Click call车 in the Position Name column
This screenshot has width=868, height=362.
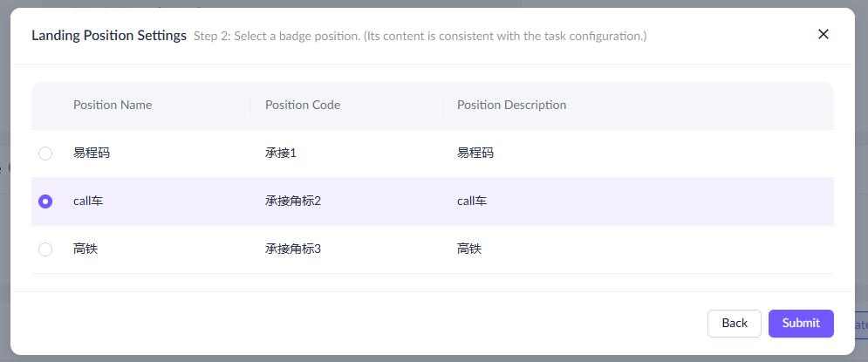click(x=88, y=201)
